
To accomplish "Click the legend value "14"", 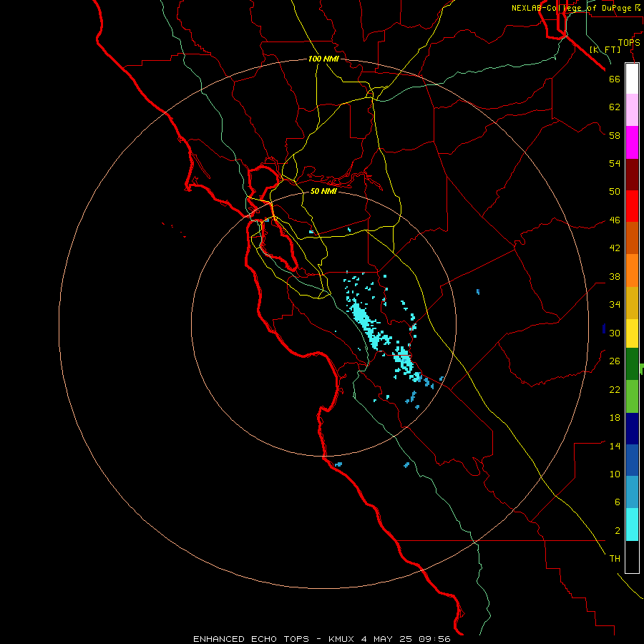I will pyautogui.click(x=615, y=446).
